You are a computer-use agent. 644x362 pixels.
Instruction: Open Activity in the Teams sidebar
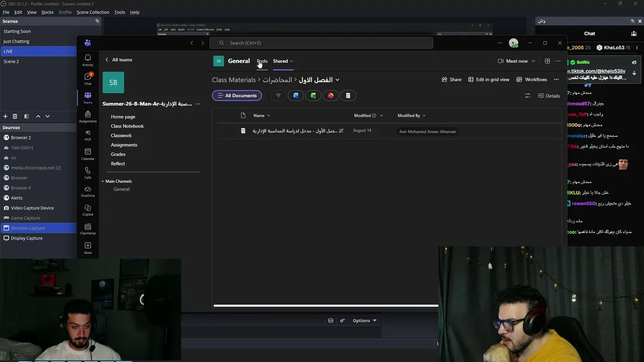point(88,60)
